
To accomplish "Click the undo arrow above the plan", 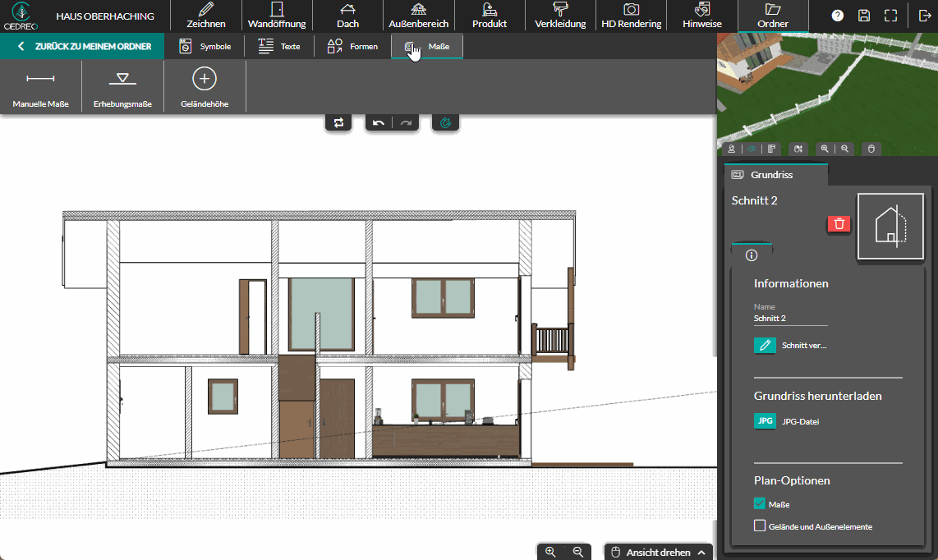I will [x=378, y=123].
